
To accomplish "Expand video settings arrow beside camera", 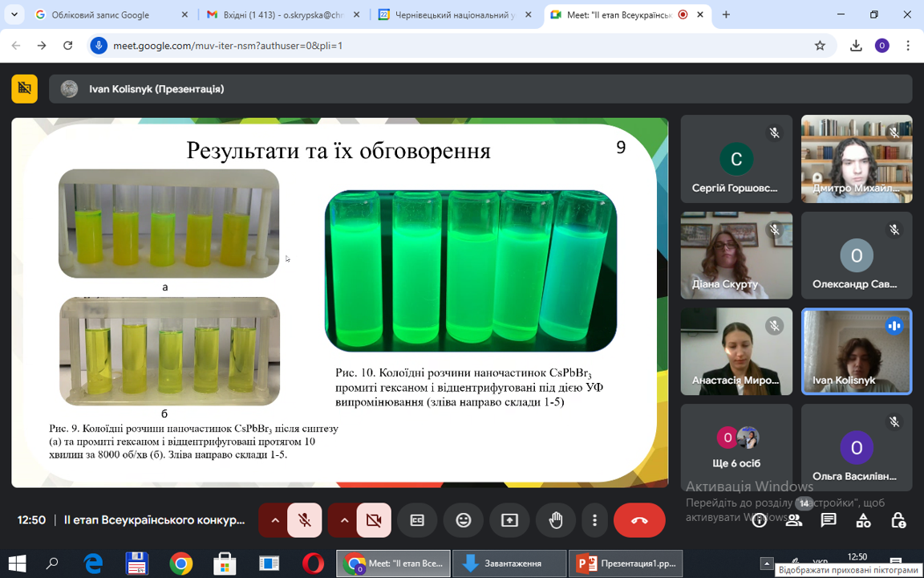I will (x=344, y=520).
